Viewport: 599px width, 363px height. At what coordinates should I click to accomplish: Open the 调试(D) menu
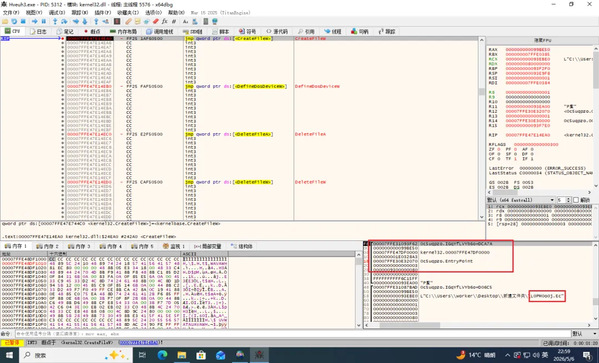click(x=57, y=13)
